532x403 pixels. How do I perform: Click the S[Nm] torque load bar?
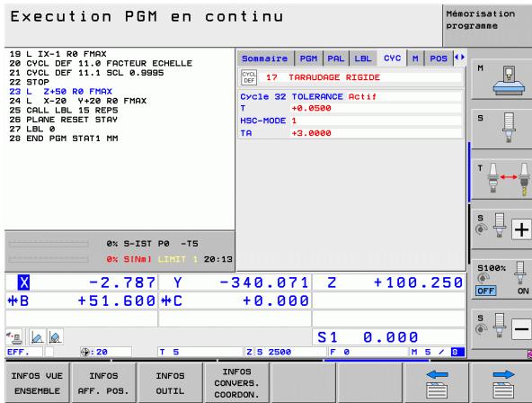[49, 259]
